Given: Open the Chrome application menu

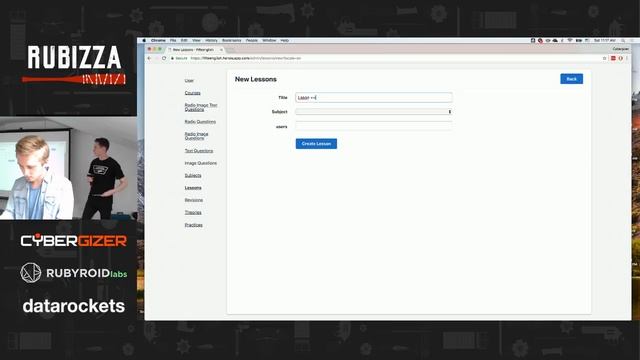Looking at the screenshot, I should (158, 40).
